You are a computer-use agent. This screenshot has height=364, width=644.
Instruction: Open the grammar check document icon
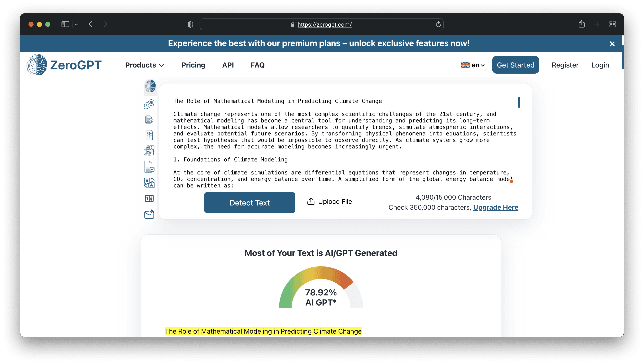coord(149,167)
